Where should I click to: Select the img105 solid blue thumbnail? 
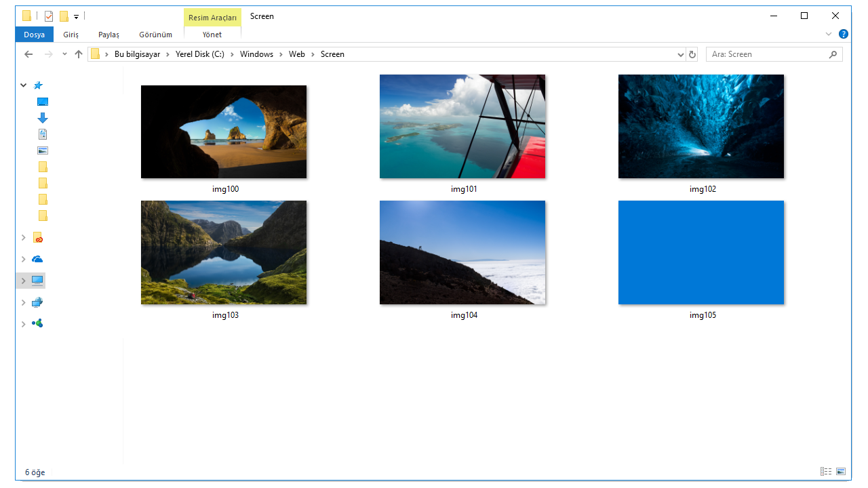[x=701, y=252]
